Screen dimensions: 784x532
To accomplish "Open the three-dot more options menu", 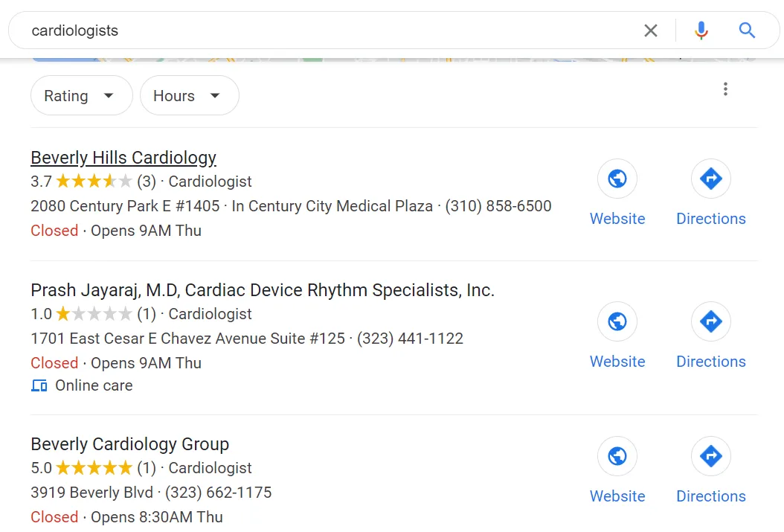I will click(725, 90).
